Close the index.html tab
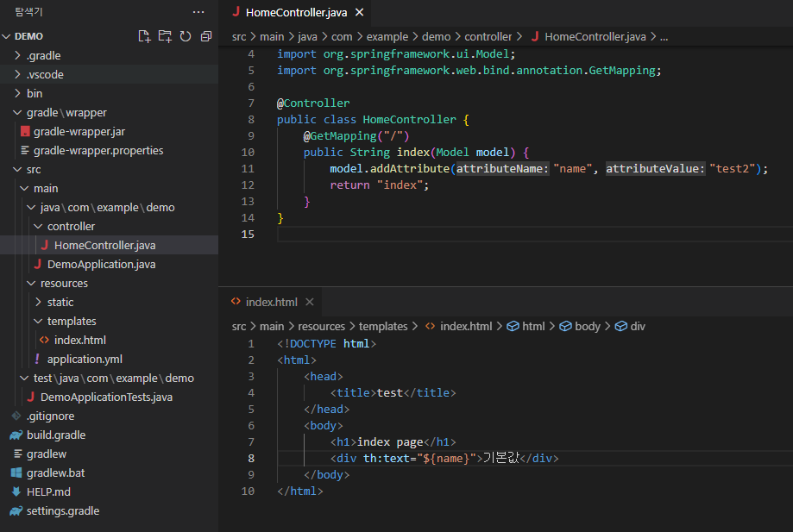793x532 pixels. [x=310, y=302]
